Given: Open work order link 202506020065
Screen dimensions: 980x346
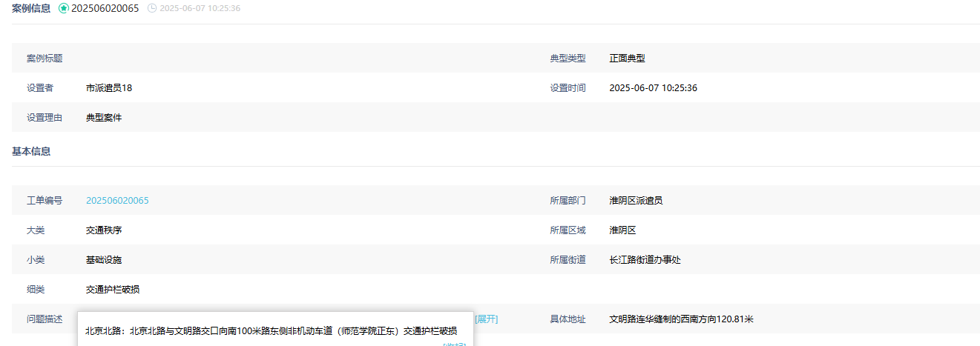Looking at the screenshot, I should pos(117,201).
